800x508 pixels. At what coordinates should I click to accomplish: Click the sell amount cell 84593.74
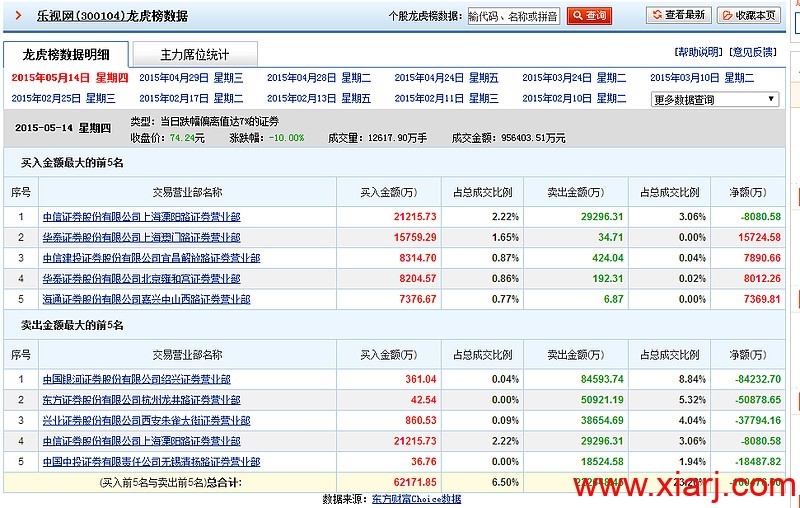click(602, 379)
